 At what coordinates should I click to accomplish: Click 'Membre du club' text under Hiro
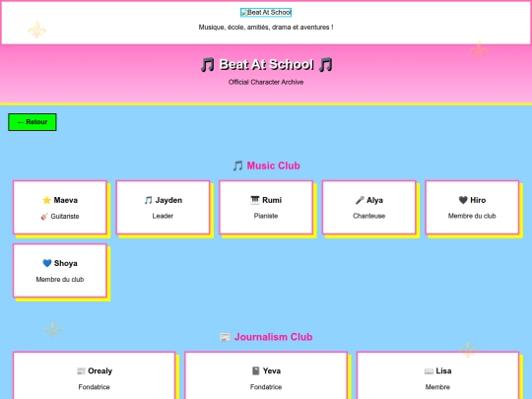[x=472, y=216]
